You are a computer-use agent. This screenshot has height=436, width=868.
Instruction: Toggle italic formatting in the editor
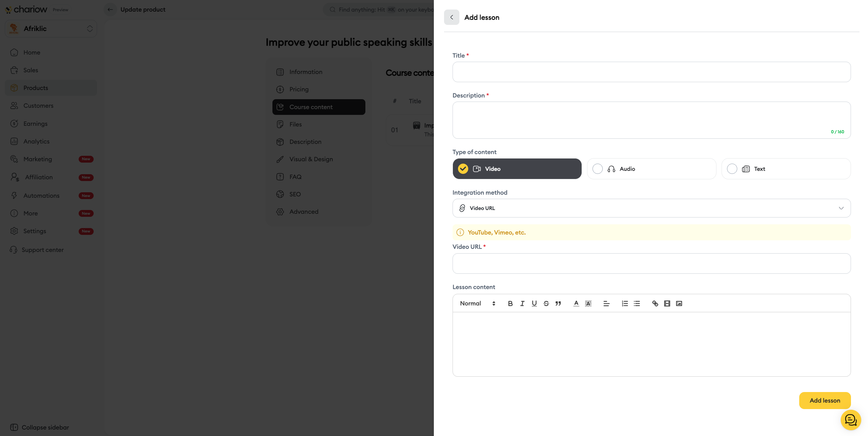(x=522, y=303)
